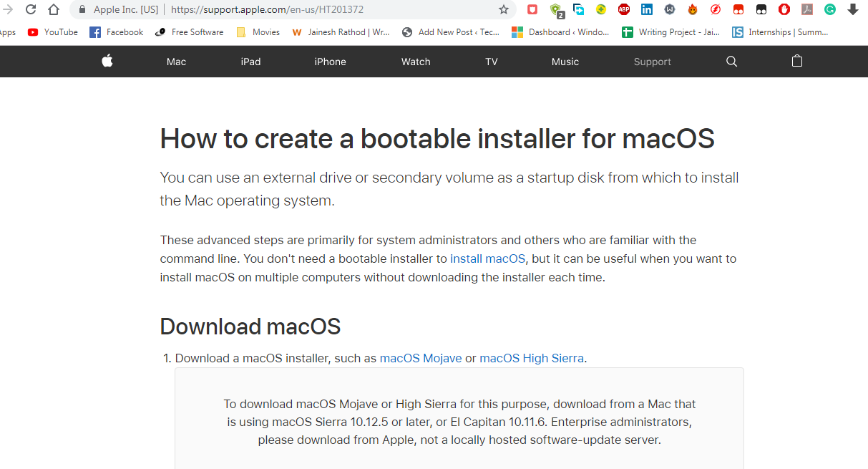Open the Grammarly extension
The height and width of the screenshot is (469, 868).
point(830,9)
